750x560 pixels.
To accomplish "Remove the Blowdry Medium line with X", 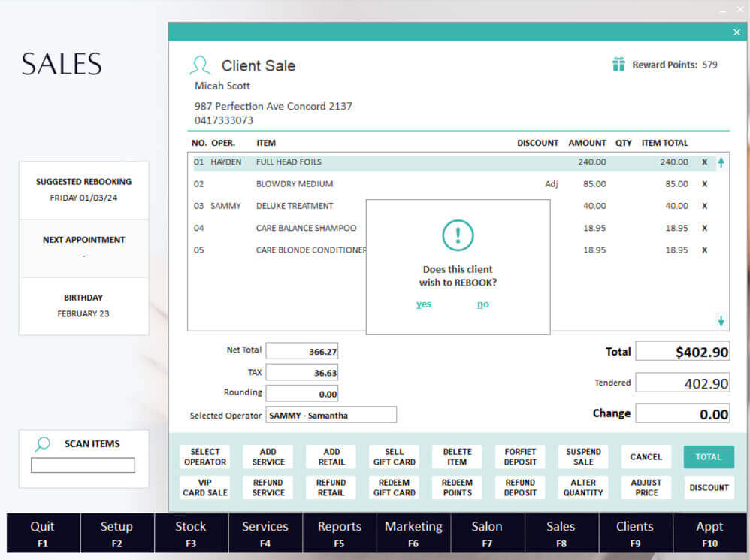I will 704,183.
